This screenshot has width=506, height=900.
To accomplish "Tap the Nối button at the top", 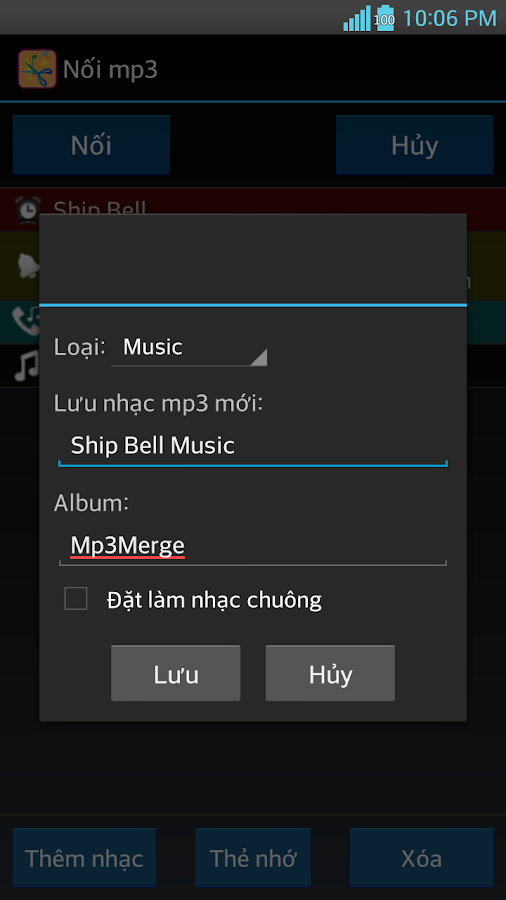I will coord(91,145).
